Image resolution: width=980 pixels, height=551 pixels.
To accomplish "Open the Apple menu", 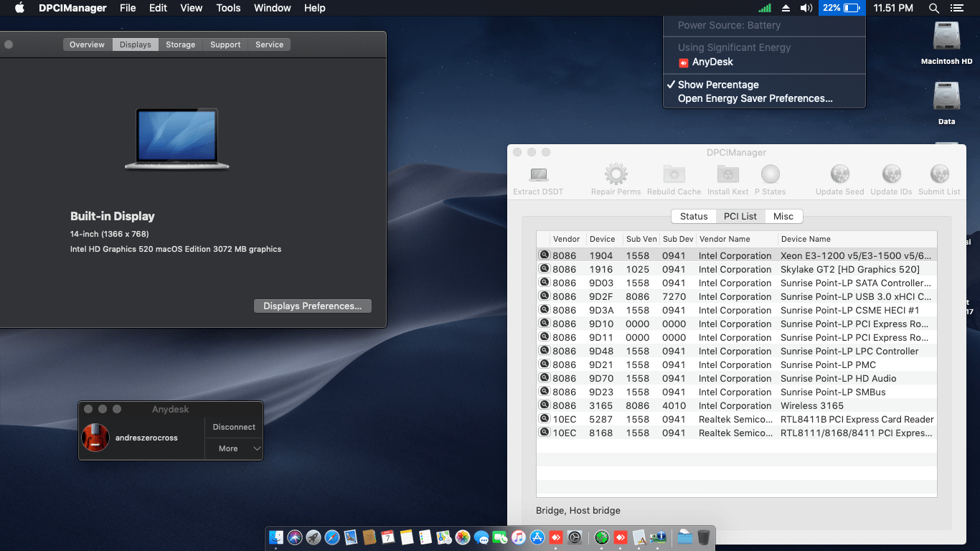I will point(19,8).
